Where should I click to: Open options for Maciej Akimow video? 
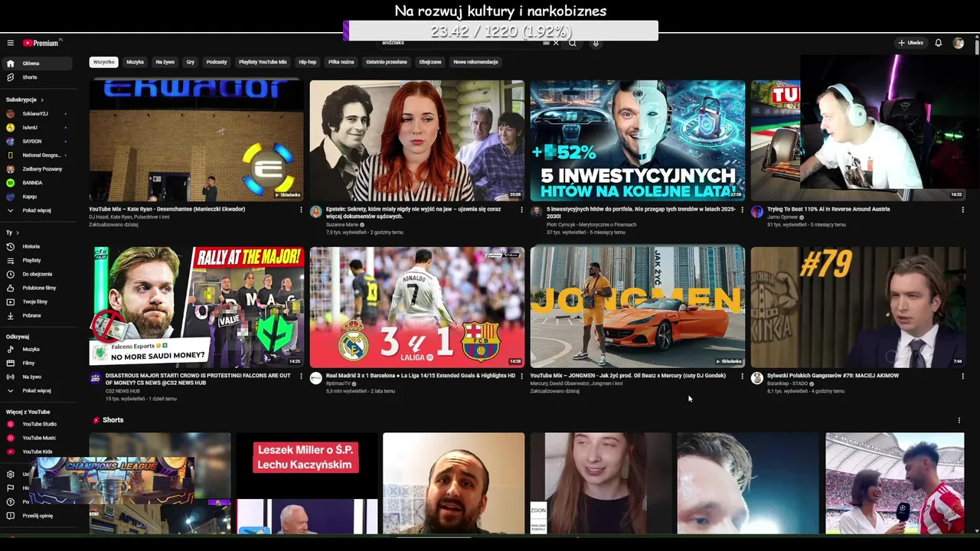[962, 377]
